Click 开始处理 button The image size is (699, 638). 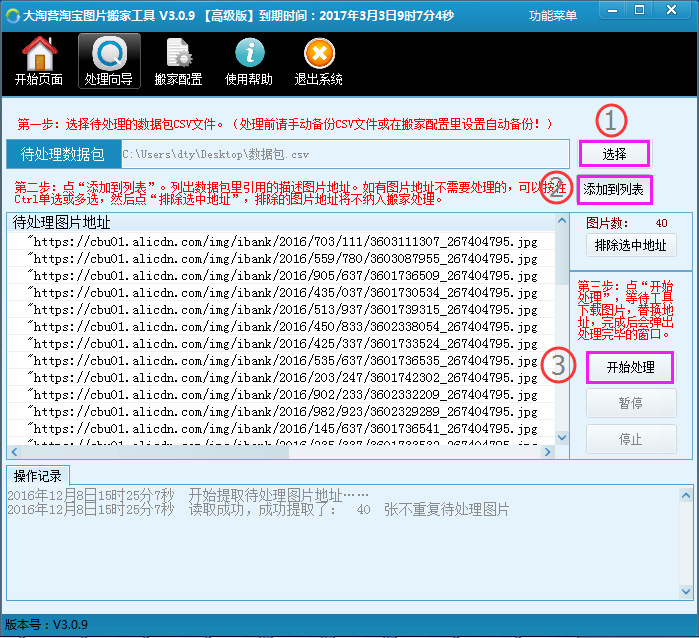(630, 367)
